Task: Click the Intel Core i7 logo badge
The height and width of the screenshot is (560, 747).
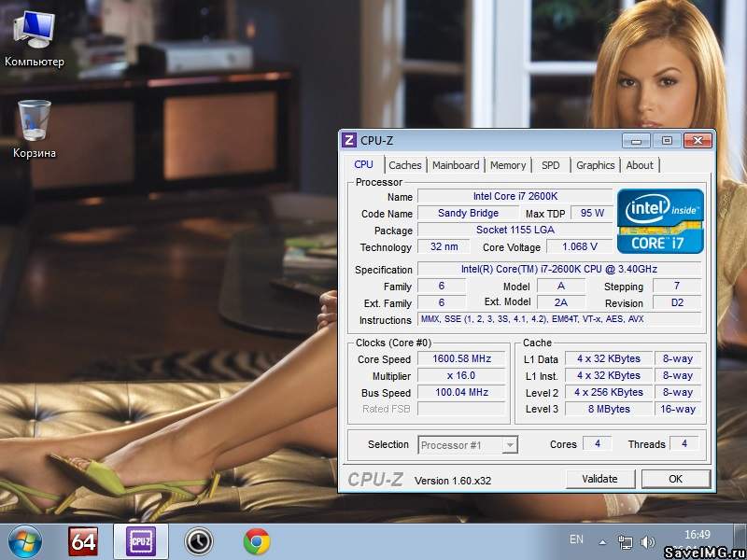Action: 660,221
